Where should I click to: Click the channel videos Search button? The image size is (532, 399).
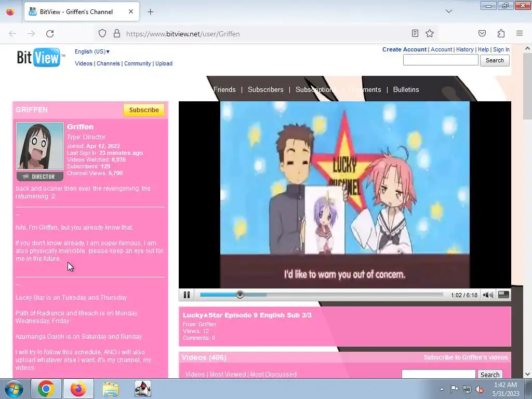490,374
